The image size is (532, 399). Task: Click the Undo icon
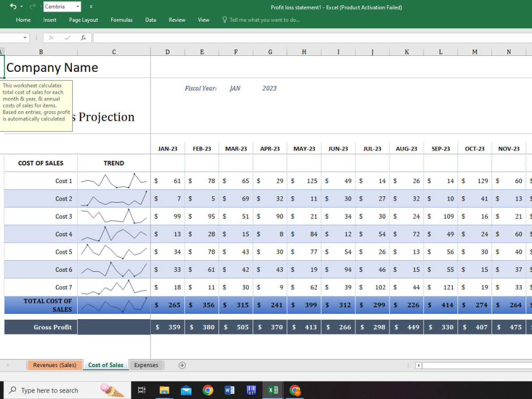point(12,5)
